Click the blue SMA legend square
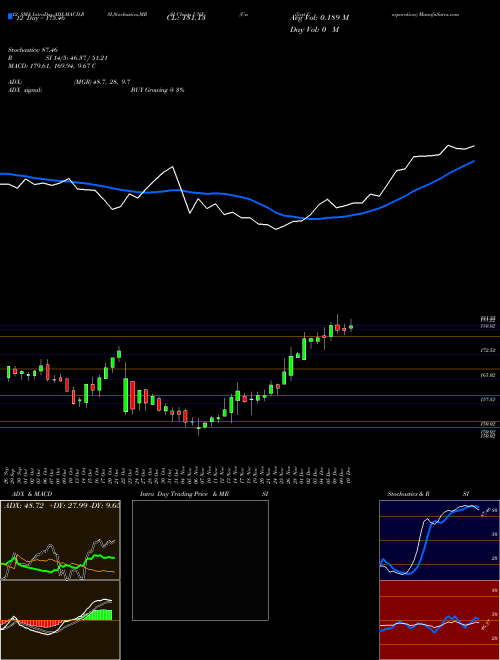500x660 pixels. point(10,16)
